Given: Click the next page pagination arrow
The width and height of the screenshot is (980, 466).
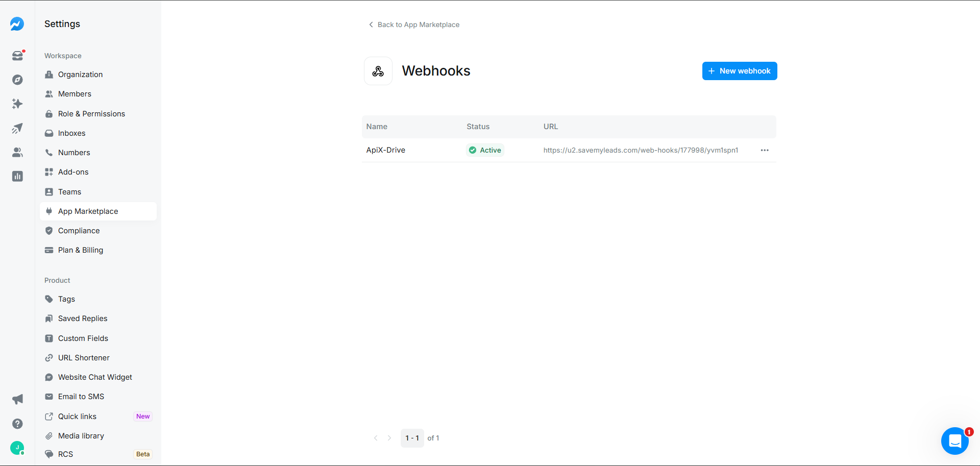Looking at the screenshot, I should click(390, 438).
